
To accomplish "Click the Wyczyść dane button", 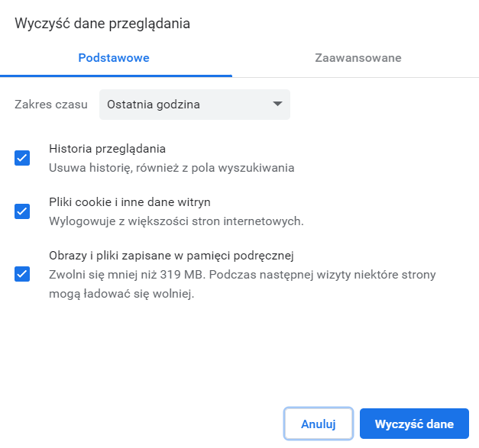I will [x=414, y=424].
